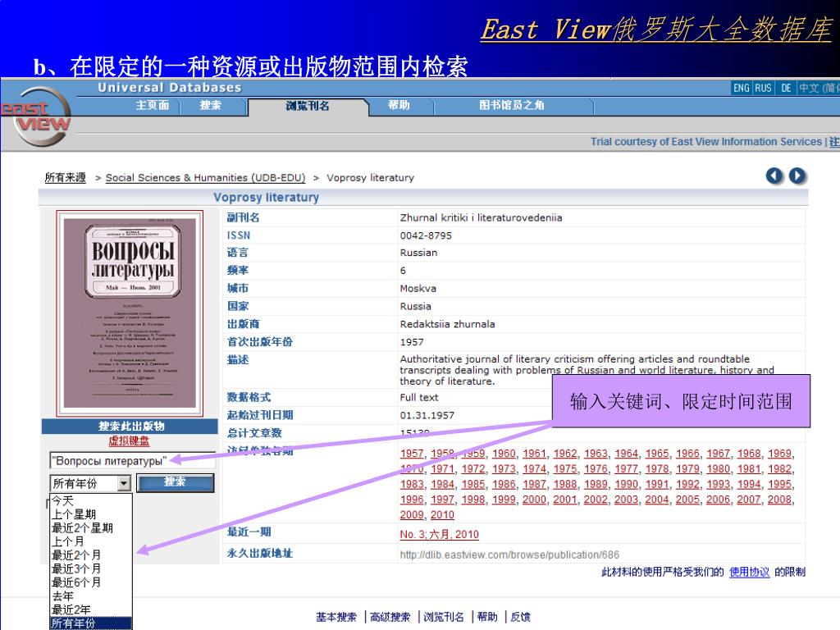Click the East View俄罗斯大全数据库 title
This screenshot has width=840, height=630.
coord(656,29)
